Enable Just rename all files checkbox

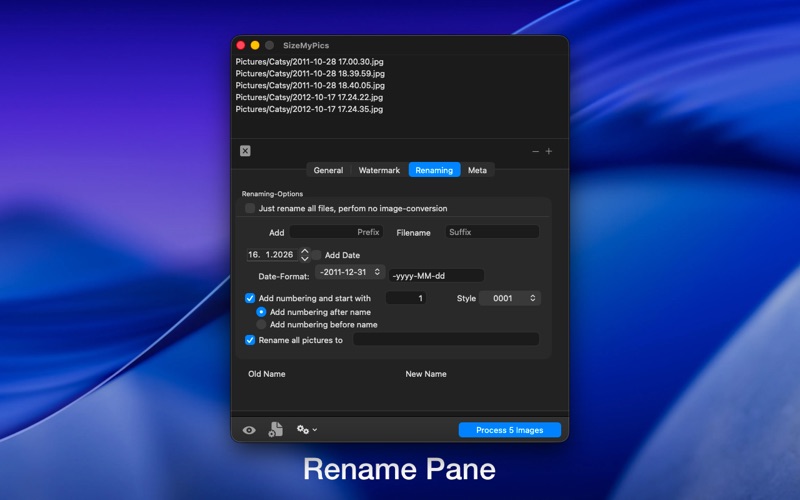[x=250, y=208]
